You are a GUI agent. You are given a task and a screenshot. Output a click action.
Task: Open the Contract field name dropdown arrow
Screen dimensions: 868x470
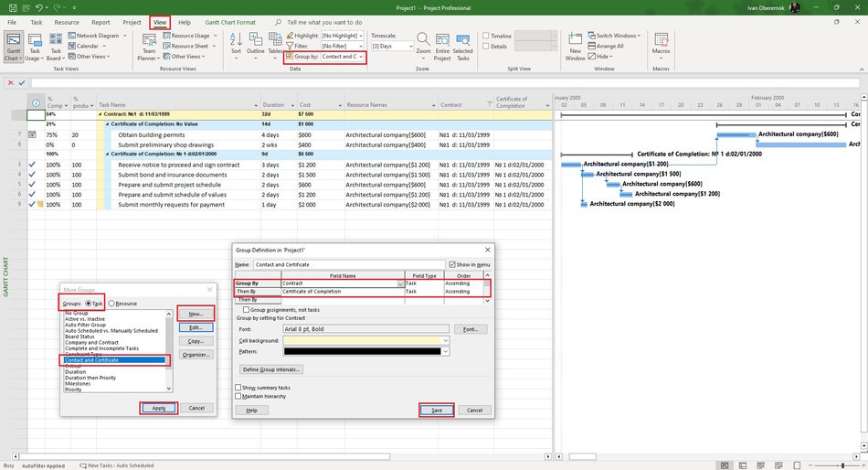pos(400,283)
